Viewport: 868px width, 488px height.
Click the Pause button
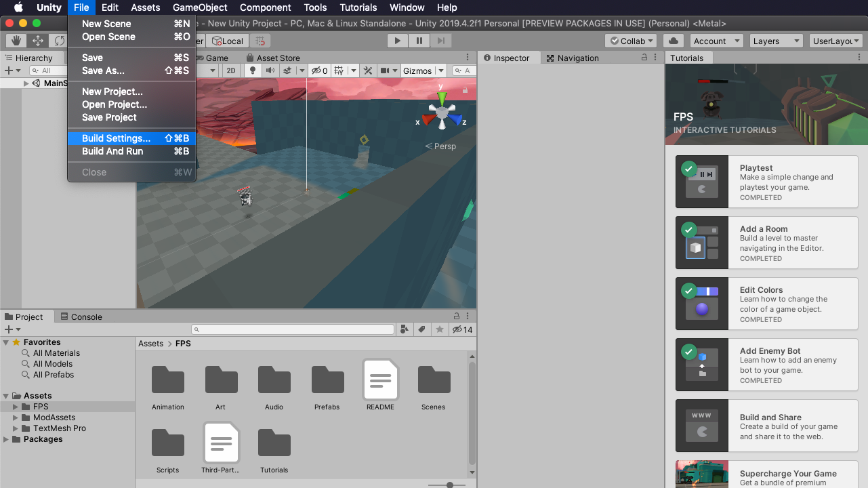(x=419, y=41)
